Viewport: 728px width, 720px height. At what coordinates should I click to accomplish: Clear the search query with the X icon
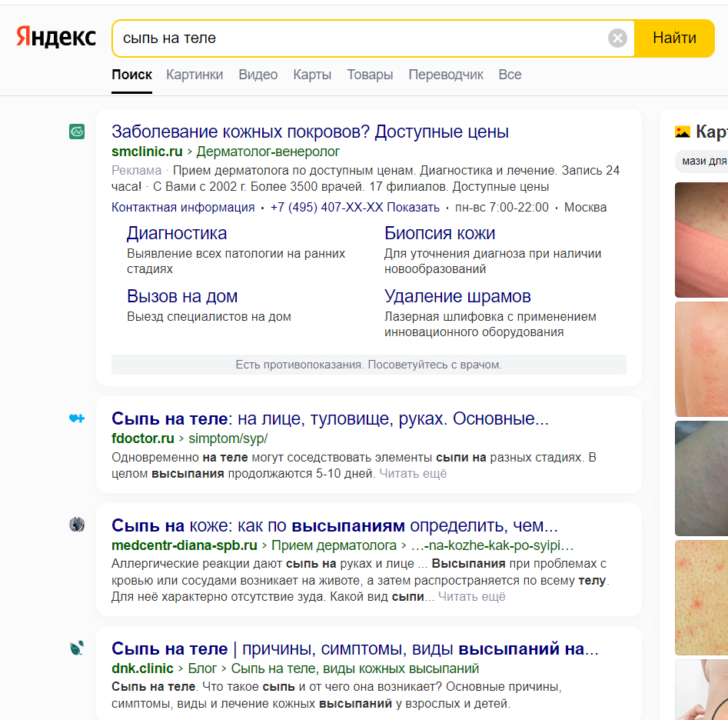point(617,38)
